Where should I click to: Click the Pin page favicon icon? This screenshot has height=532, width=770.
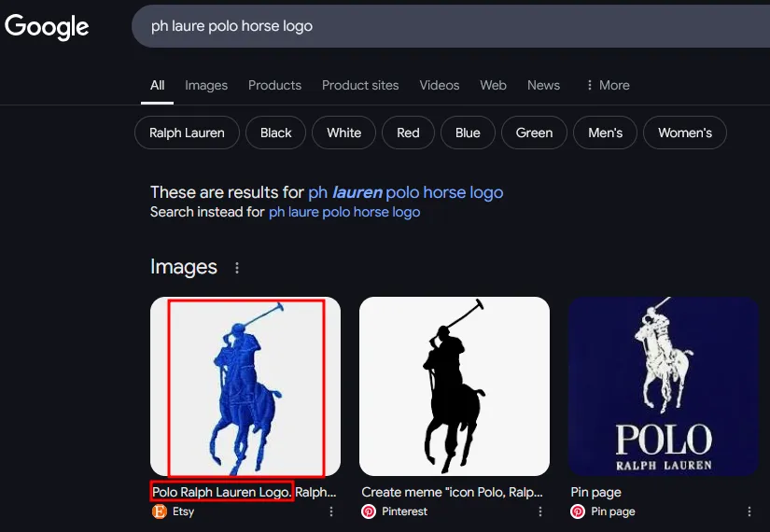point(578,511)
